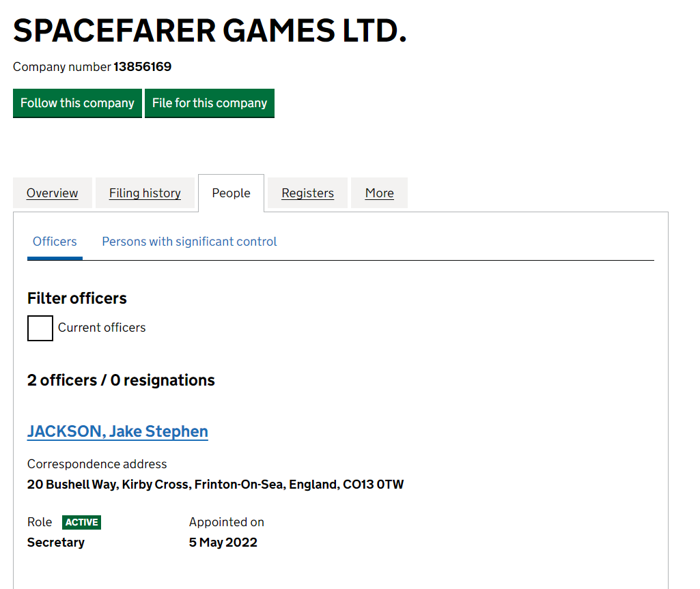Open the Overview tab
This screenshot has width=700, height=589.
(x=52, y=192)
